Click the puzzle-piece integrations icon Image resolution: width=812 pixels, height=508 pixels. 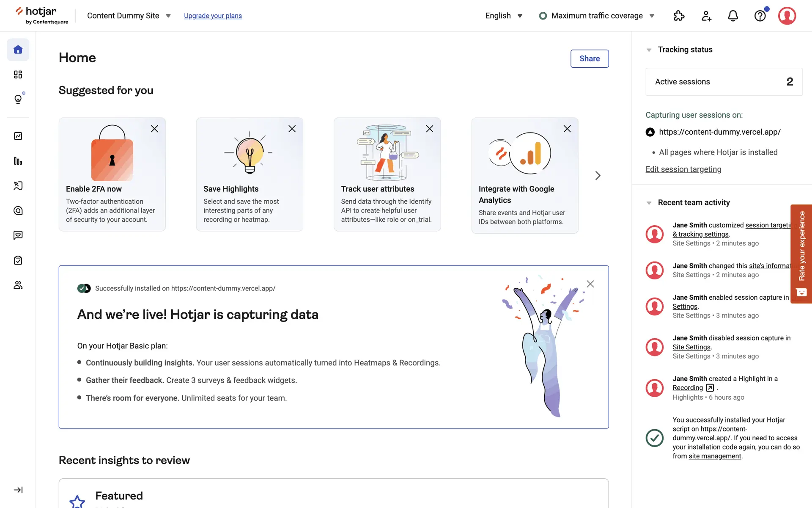tap(679, 16)
